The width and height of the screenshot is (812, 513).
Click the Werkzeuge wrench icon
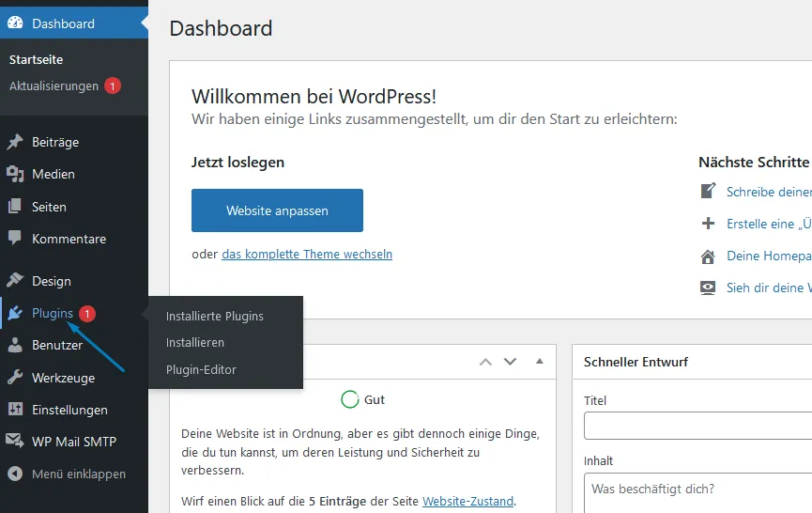(x=15, y=378)
